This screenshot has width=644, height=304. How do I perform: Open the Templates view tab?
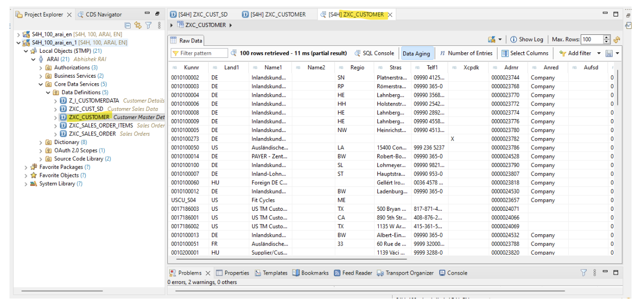pyautogui.click(x=271, y=273)
